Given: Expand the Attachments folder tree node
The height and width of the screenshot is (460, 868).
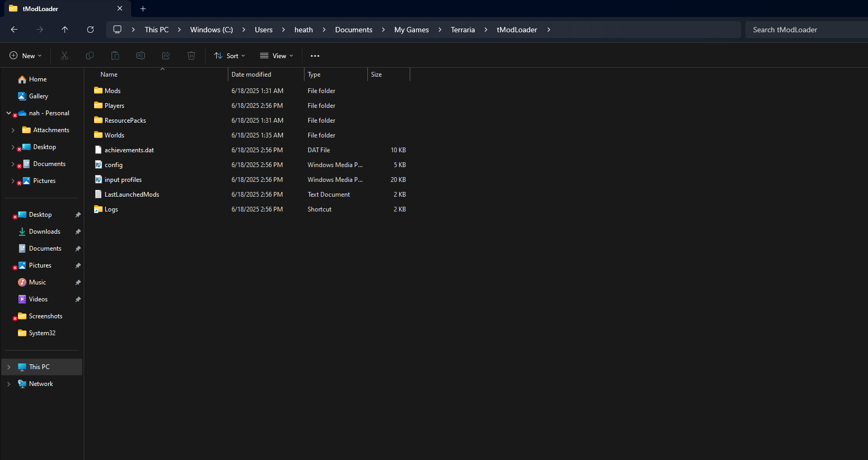Looking at the screenshot, I should [13, 130].
